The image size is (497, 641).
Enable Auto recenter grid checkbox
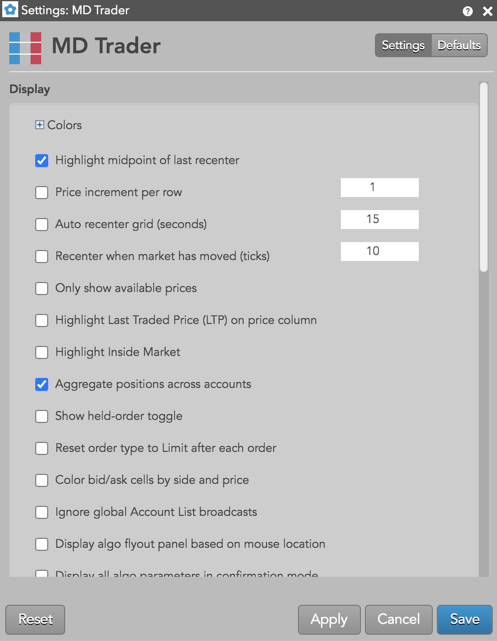(42, 224)
